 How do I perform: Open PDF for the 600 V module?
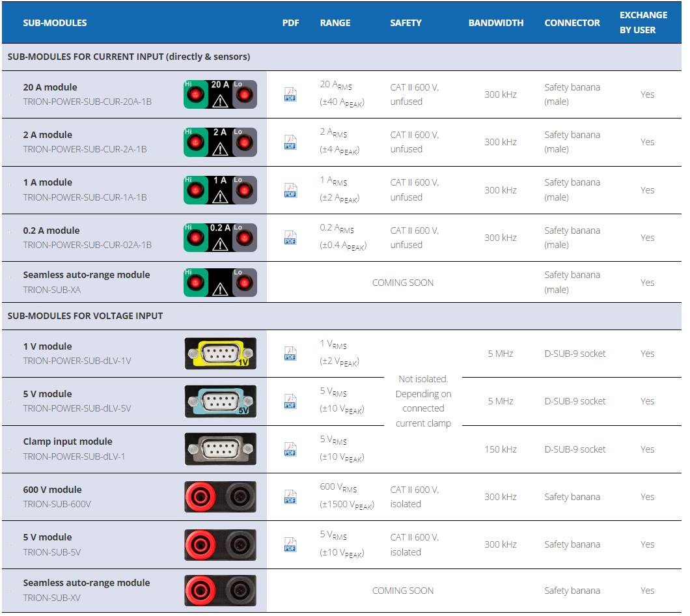[x=290, y=497]
